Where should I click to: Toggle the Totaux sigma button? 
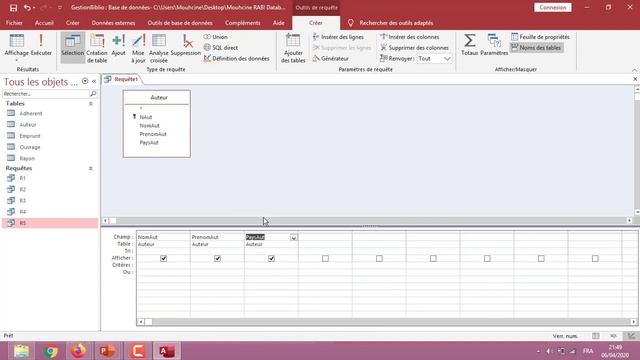pyautogui.click(x=469, y=45)
